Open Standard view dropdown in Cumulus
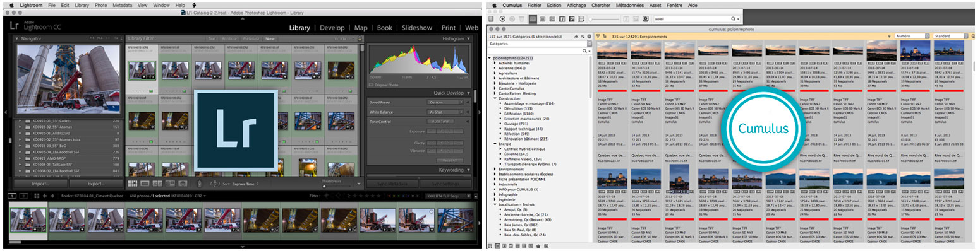 (950, 36)
